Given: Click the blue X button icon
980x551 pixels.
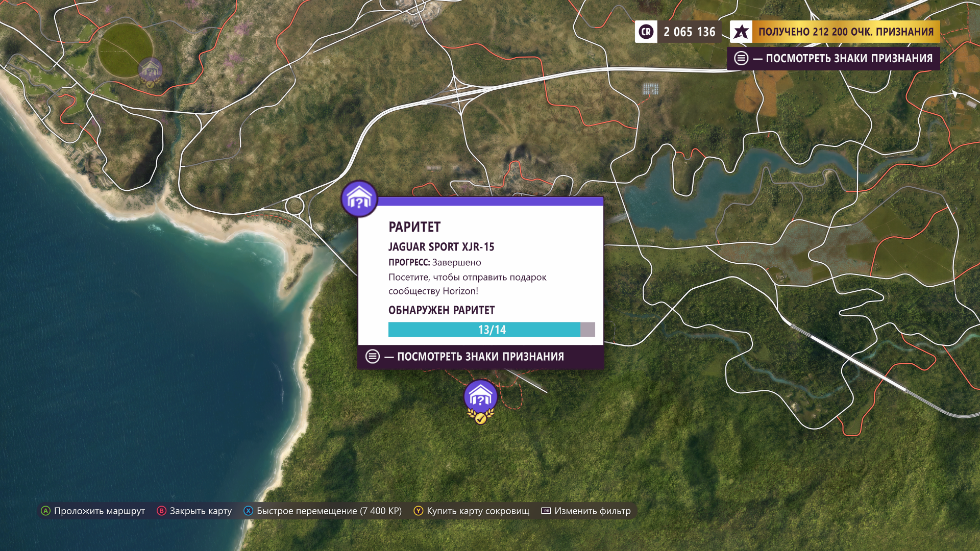Looking at the screenshot, I should [x=248, y=511].
